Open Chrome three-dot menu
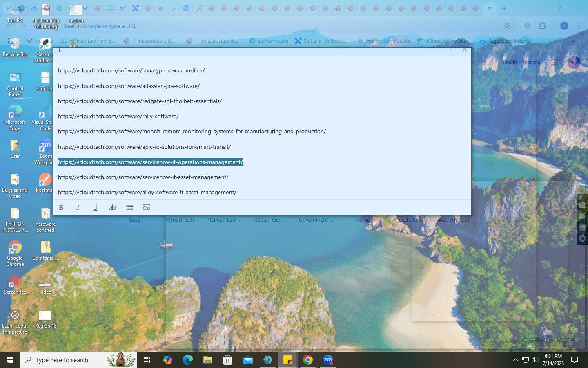The image size is (588, 368). click(x=579, y=26)
